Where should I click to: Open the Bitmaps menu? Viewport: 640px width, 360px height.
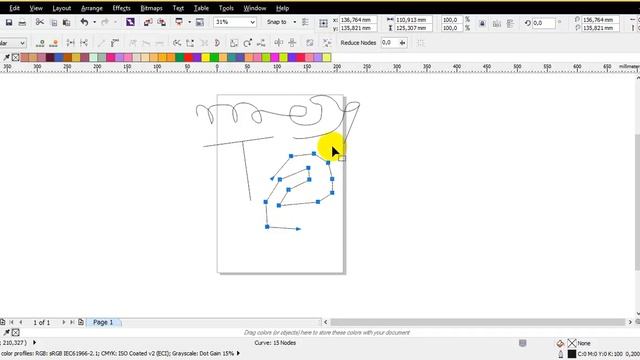click(151, 8)
